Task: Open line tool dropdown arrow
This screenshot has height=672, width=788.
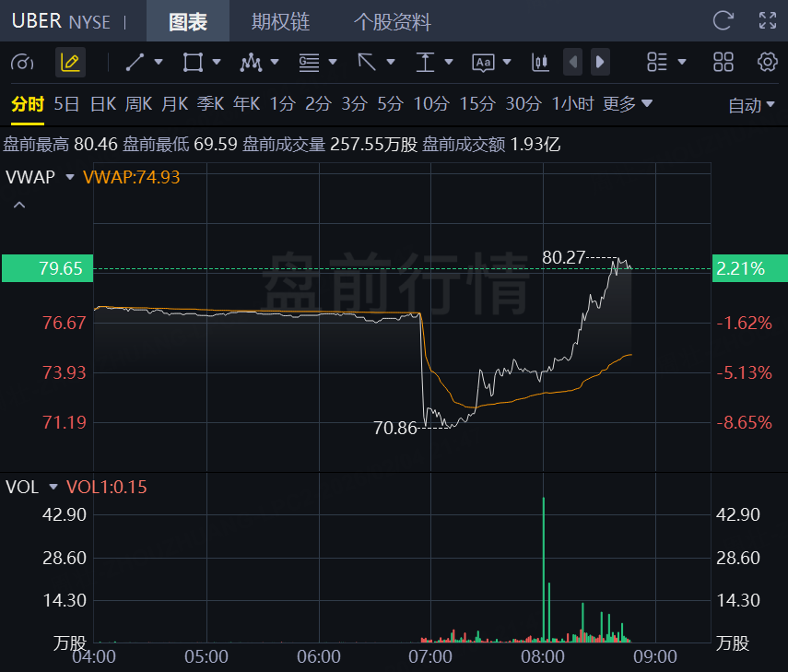Action: point(159,62)
